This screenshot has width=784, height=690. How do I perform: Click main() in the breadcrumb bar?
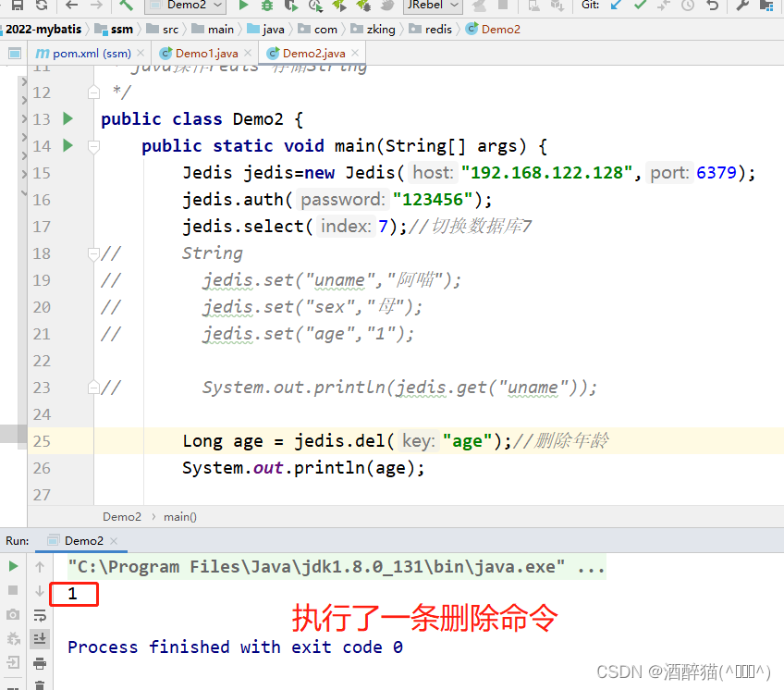179,517
